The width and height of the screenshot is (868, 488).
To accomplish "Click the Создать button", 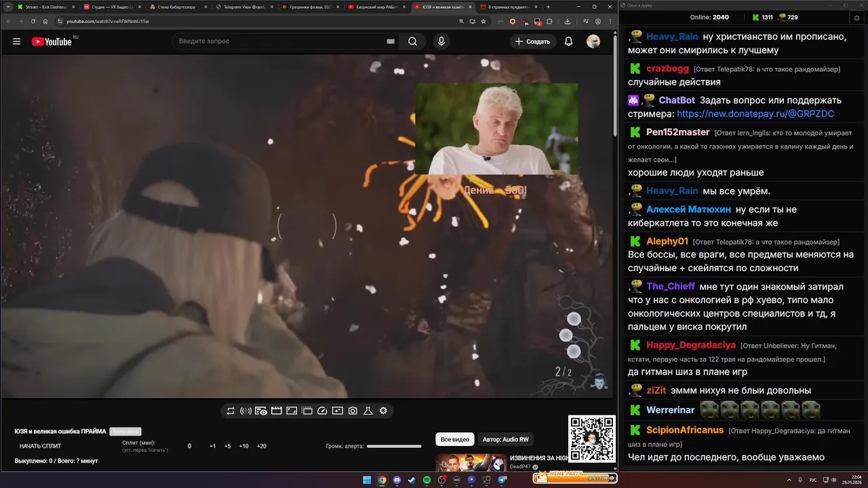I will [533, 41].
